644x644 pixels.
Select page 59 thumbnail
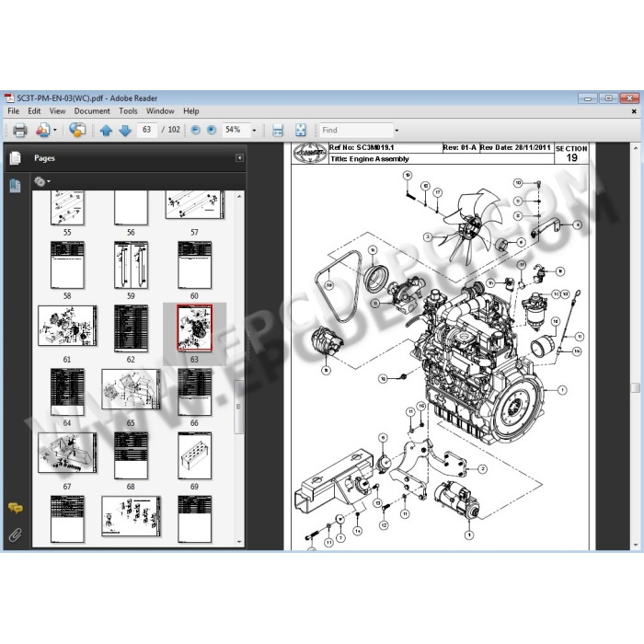click(131, 265)
